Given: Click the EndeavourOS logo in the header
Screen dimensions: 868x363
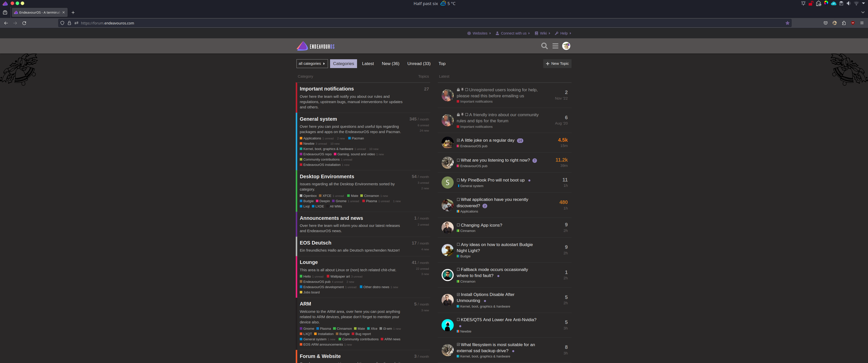Looking at the screenshot, I should pos(315,46).
